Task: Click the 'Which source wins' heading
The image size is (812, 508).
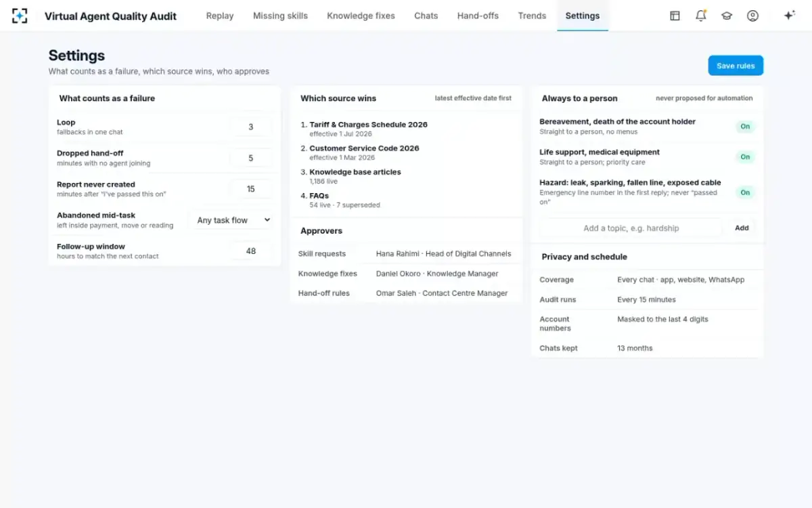Action: (338, 98)
